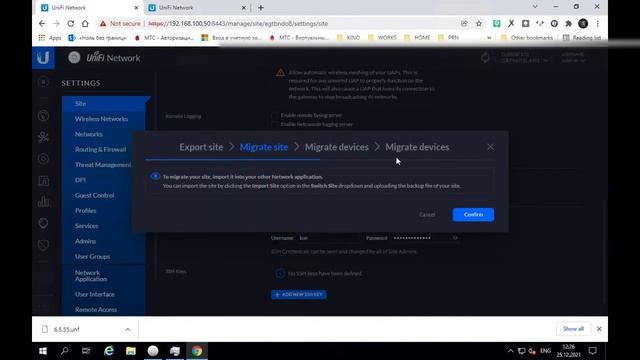Image resolution: width=640 pixels, height=360 pixels.
Task: Open the shield Threat sidebar icon
Action: pyautogui.click(x=43, y=245)
